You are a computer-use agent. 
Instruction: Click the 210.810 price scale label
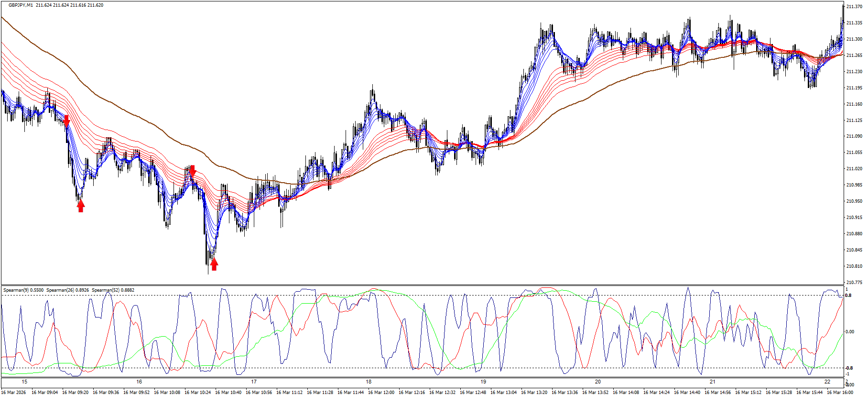pos(854,266)
